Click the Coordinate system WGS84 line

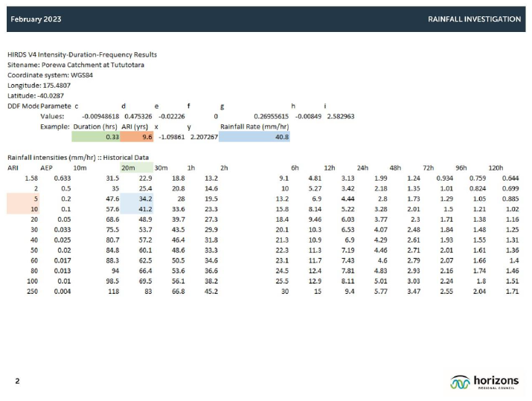click(49, 75)
